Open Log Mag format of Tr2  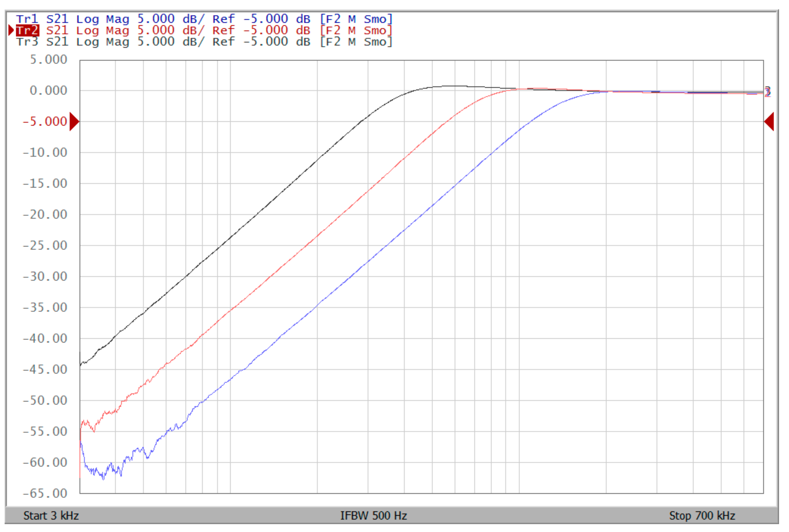(x=103, y=30)
